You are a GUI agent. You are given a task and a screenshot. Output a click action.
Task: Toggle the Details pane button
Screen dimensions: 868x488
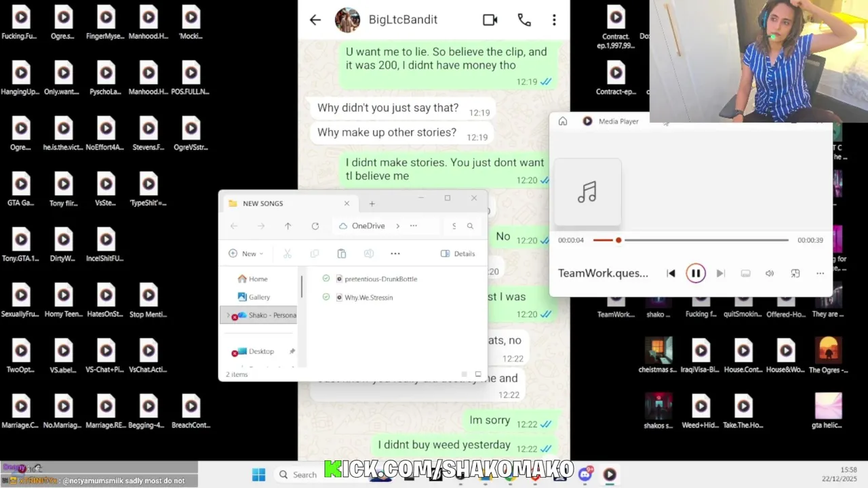pyautogui.click(x=458, y=253)
